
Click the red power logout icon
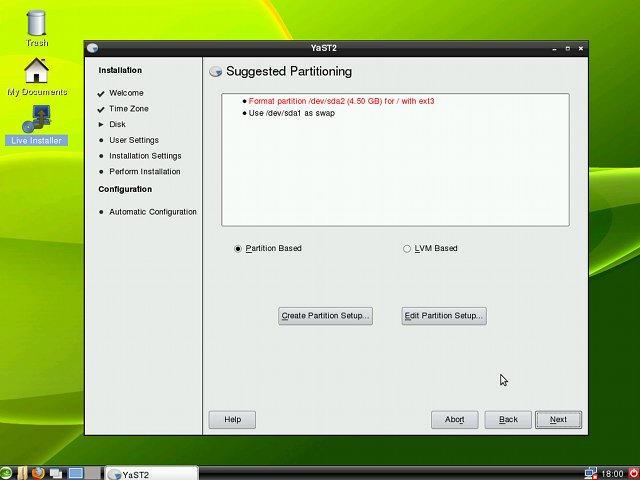click(x=634, y=473)
